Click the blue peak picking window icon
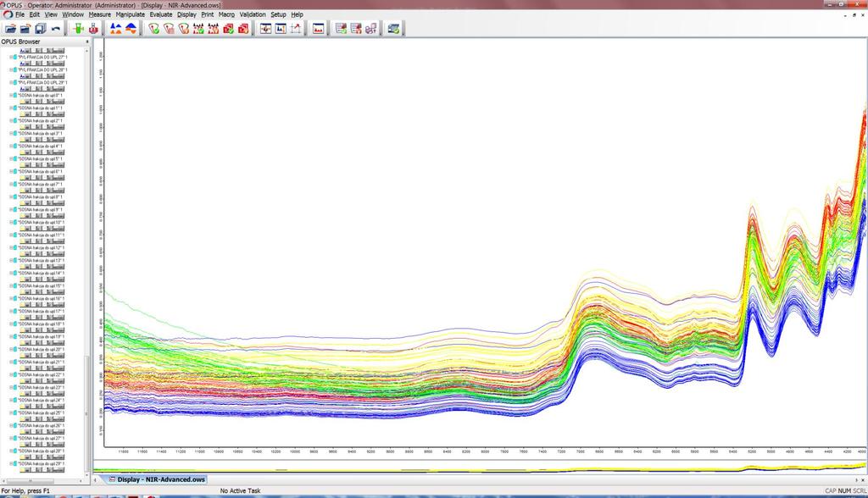This screenshot has width=868, height=498. (x=281, y=28)
